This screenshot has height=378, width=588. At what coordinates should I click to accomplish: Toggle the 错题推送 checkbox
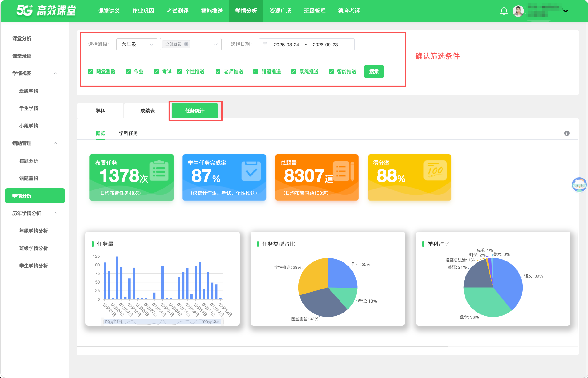(256, 72)
